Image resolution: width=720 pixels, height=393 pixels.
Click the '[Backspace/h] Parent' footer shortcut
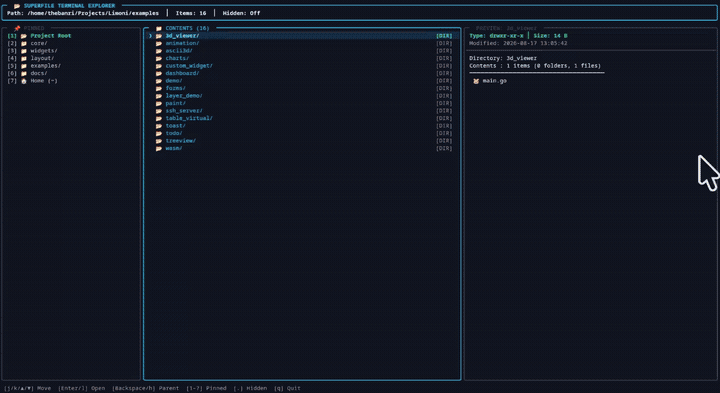click(146, 388)
